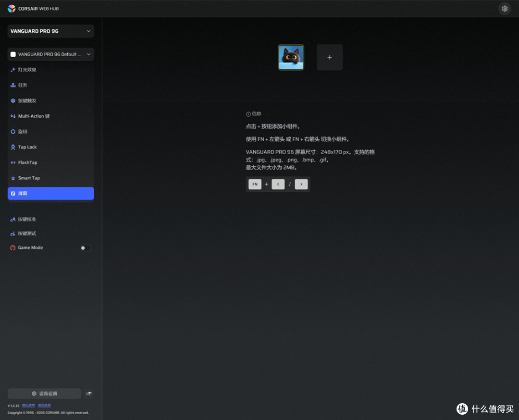Toggle the Game Mode switch
Image resolution: width=519 pixels, height=420 pixels.
[x=86, y=248]
